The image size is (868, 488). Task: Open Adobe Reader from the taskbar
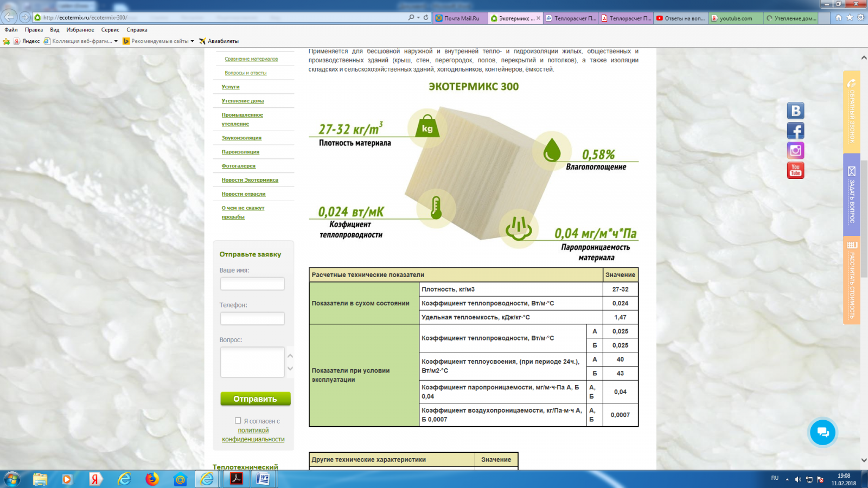point(237,479)
